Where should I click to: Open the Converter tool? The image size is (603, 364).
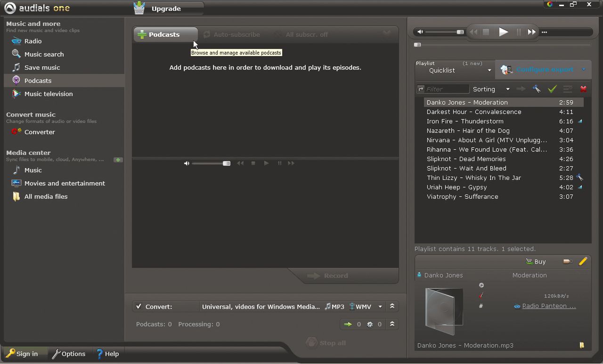[40, 132]
